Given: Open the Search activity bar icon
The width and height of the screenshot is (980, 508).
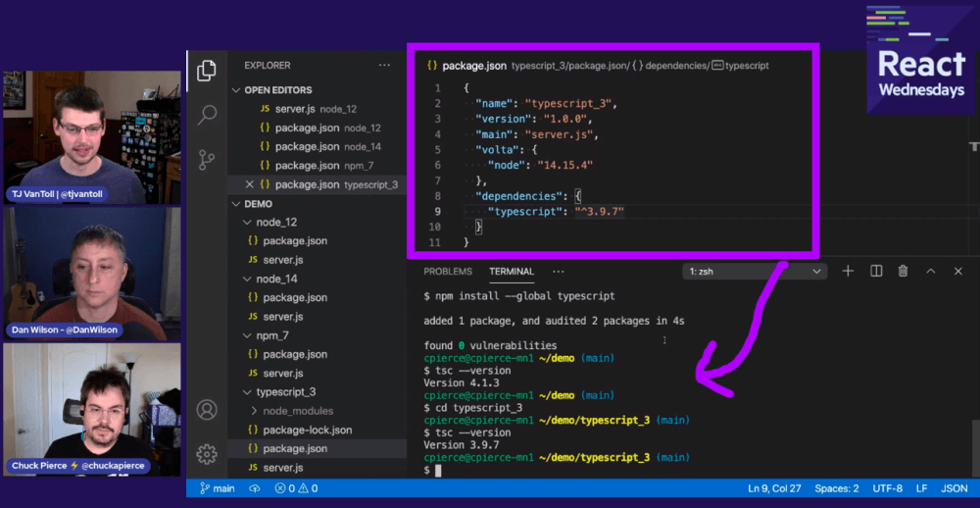Looking at the screenshot, I should click(206, 115).
